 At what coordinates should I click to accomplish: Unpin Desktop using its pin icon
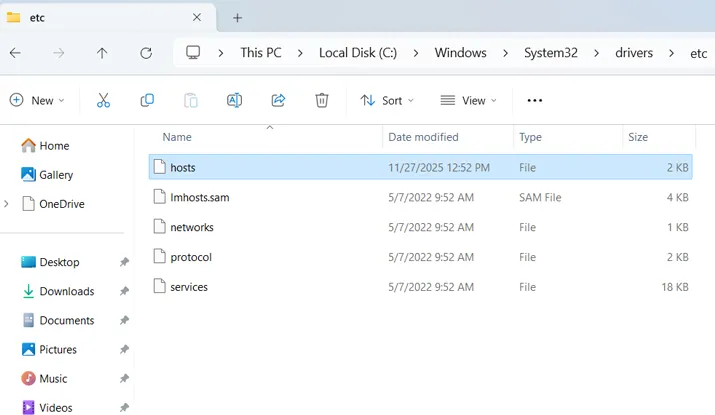point(124,262)
